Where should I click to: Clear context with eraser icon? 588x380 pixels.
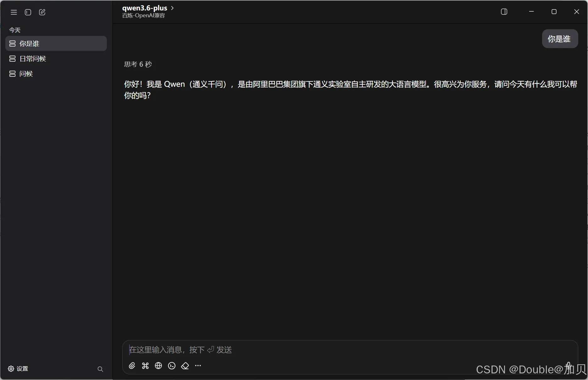point(185,366)
